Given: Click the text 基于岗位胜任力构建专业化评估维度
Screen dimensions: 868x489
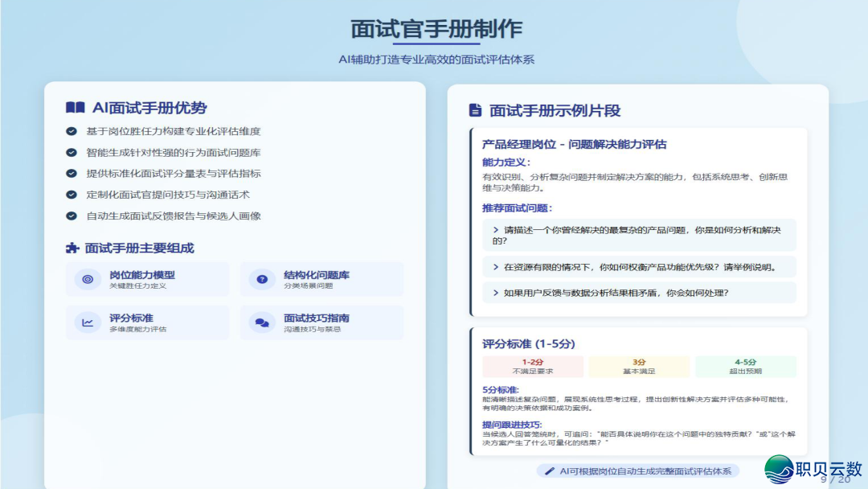Looking at the screenshot, I should pos(174,131).
